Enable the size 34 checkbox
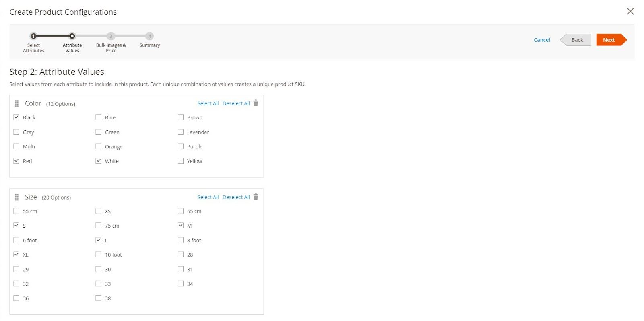This screenshot has width=644, height=321. point(181,284)
